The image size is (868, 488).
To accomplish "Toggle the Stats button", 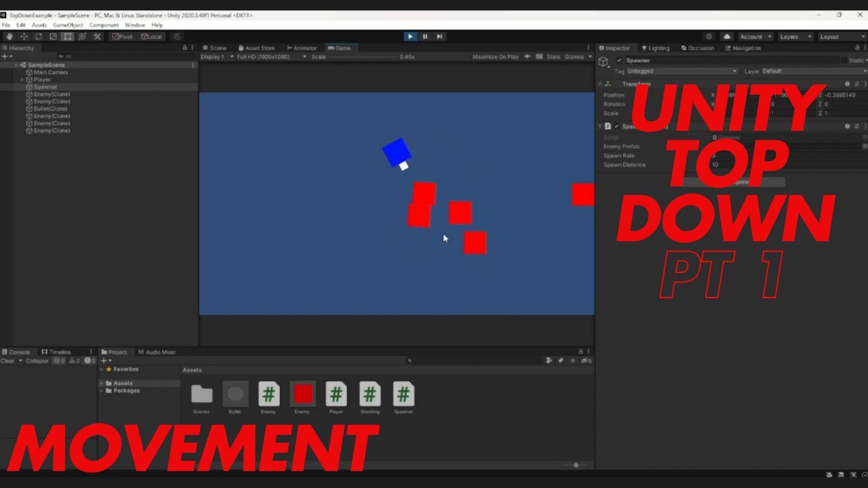I will 553,57.
